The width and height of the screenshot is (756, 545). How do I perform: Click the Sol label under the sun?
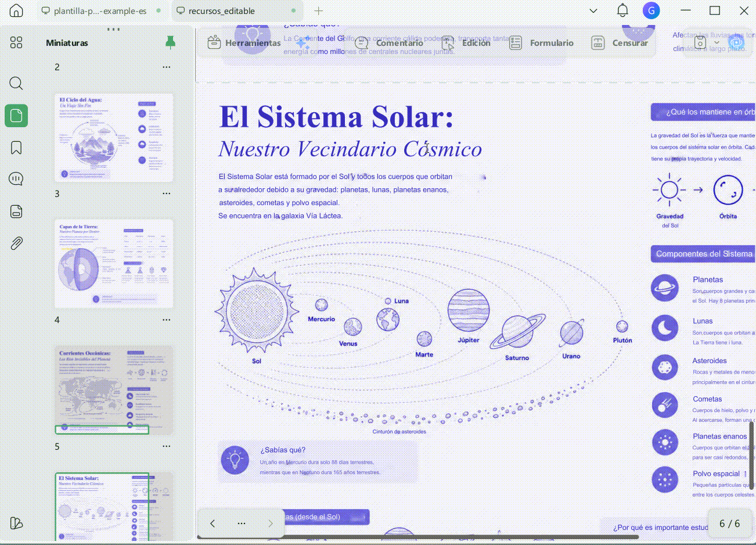257,361
